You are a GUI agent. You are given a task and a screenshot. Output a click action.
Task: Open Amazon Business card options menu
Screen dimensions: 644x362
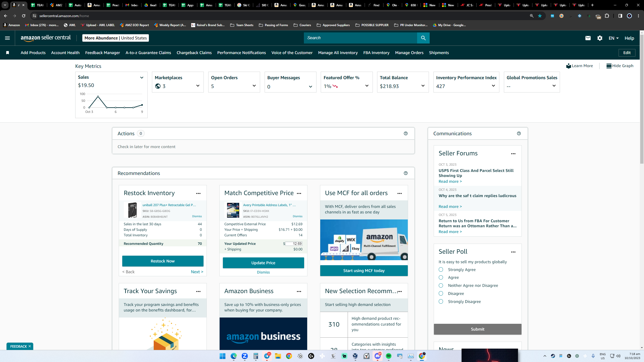299,291
